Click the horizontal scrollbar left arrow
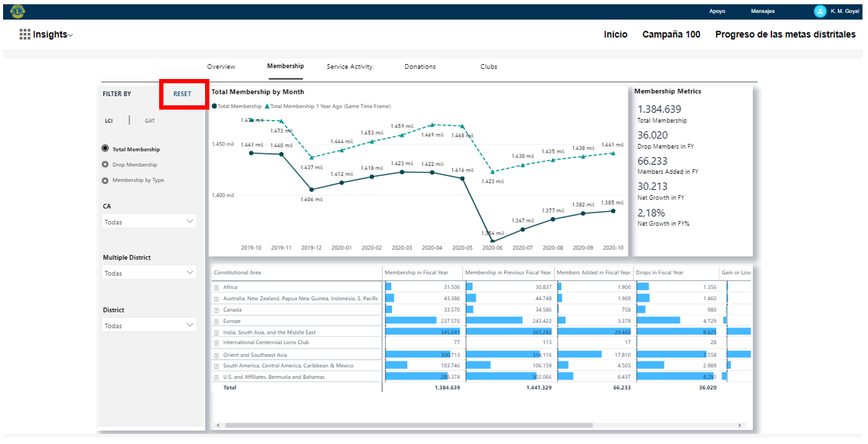Screen dimensions: 868x444 [x=218, y=425]
